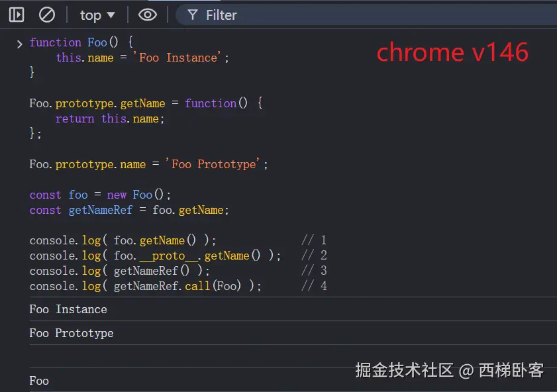Click the 'console.log( foo.getName() );' line
Screen dimensions: 557x392
pyautogui.click(x=123, y=240)
